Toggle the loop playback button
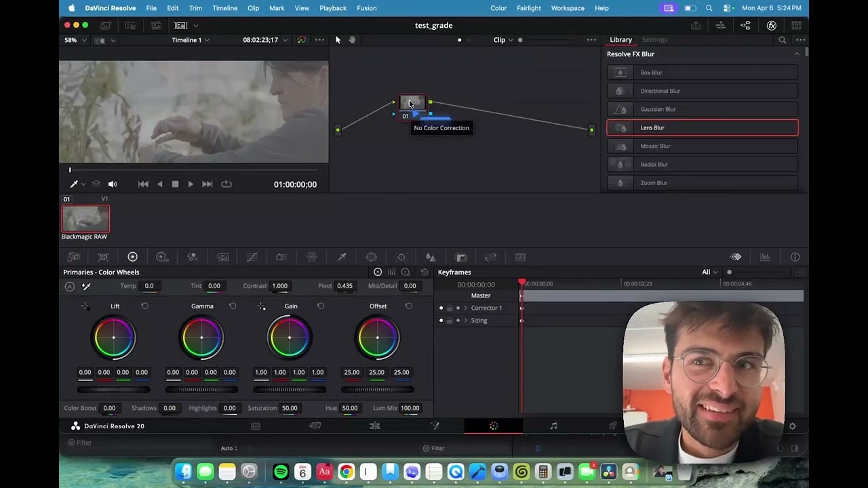 coord(226,184)
